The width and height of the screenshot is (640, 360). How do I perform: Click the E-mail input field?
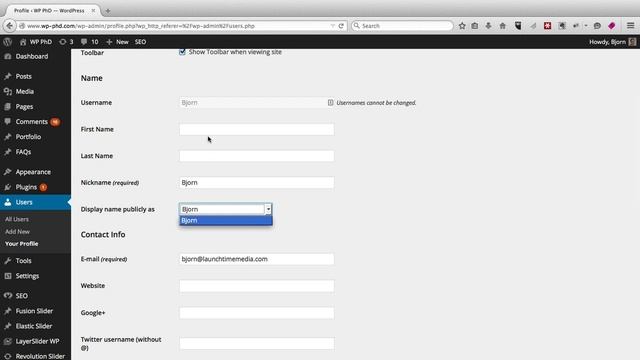[256, 259]
